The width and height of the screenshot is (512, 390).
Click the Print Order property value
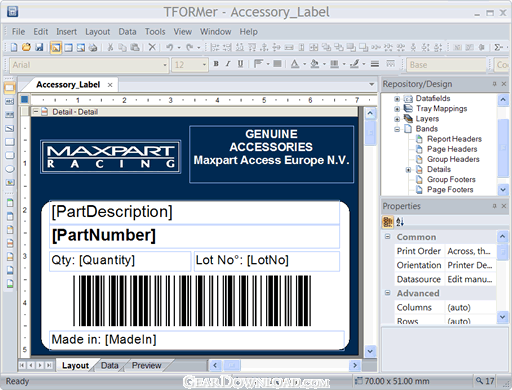470,251
